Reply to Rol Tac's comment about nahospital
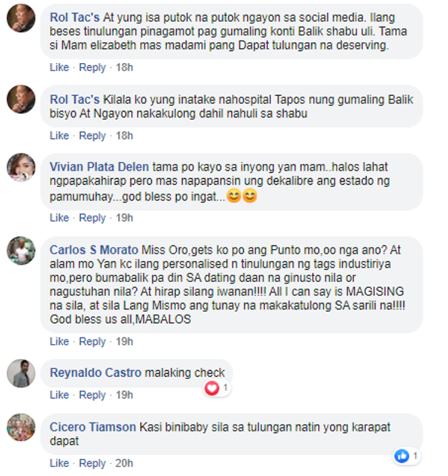This screenshot has height=476, width=448. tap(92, 136)
